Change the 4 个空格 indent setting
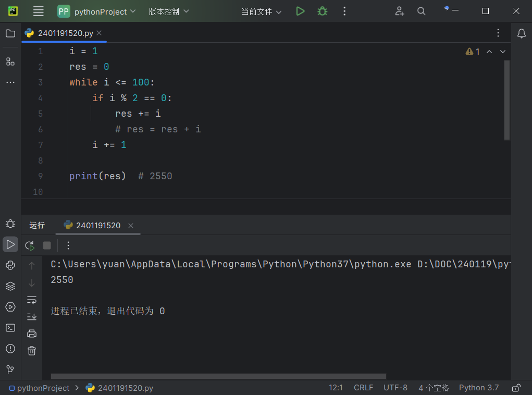The height and width of the screenshot is (395, 532). pos(434,388)
